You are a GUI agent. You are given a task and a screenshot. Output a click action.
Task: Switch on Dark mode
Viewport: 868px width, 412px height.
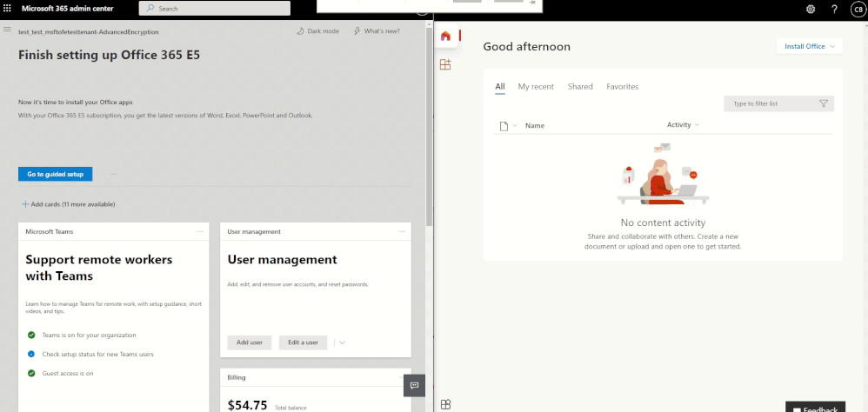pos(317,31)
